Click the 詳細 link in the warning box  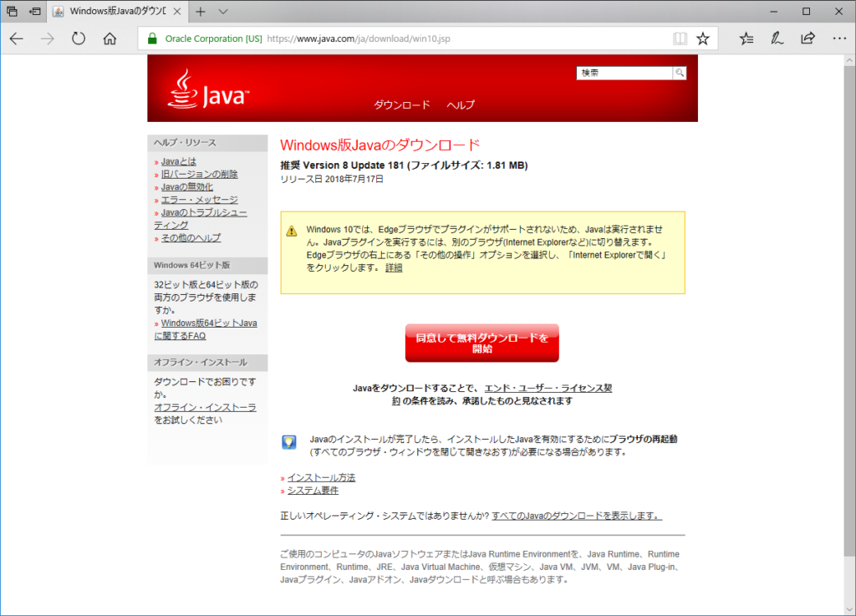point(394,268)
